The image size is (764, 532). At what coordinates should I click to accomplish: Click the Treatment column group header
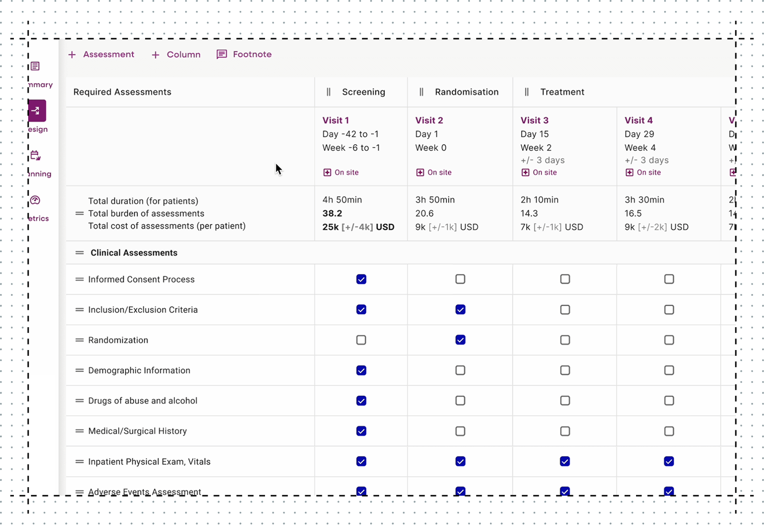[x=562, y=92]
